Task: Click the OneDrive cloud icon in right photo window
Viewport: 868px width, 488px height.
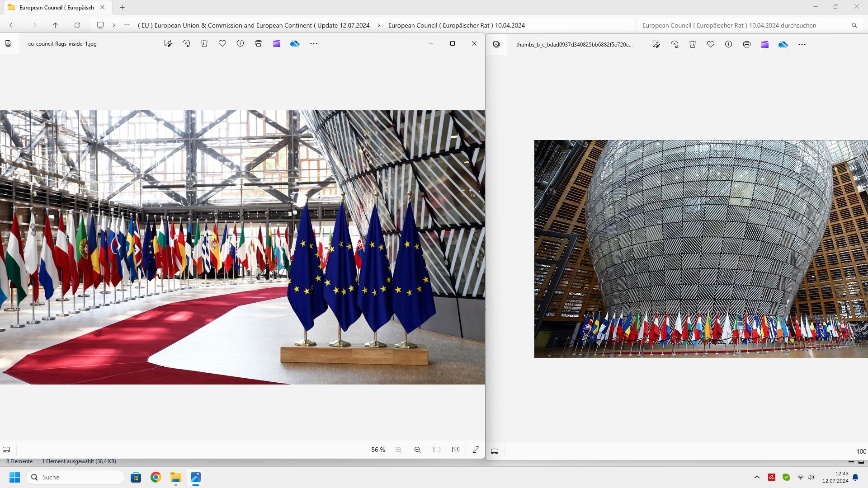Action: point(783,44)
